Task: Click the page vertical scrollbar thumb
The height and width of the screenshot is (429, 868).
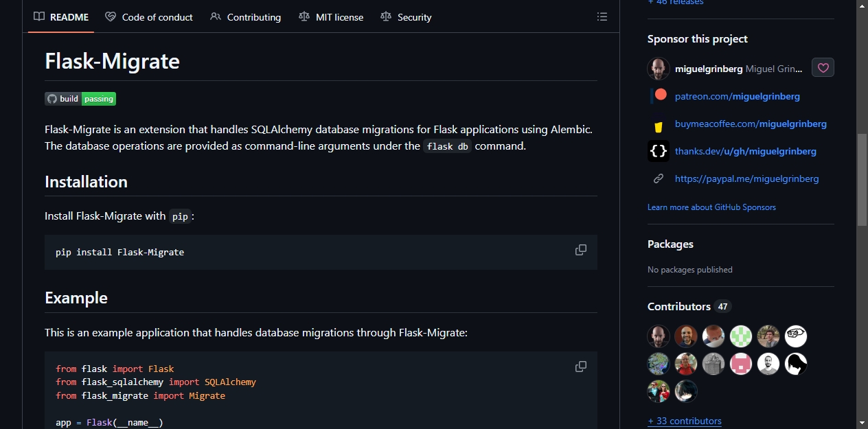Action: pos(863,180)
